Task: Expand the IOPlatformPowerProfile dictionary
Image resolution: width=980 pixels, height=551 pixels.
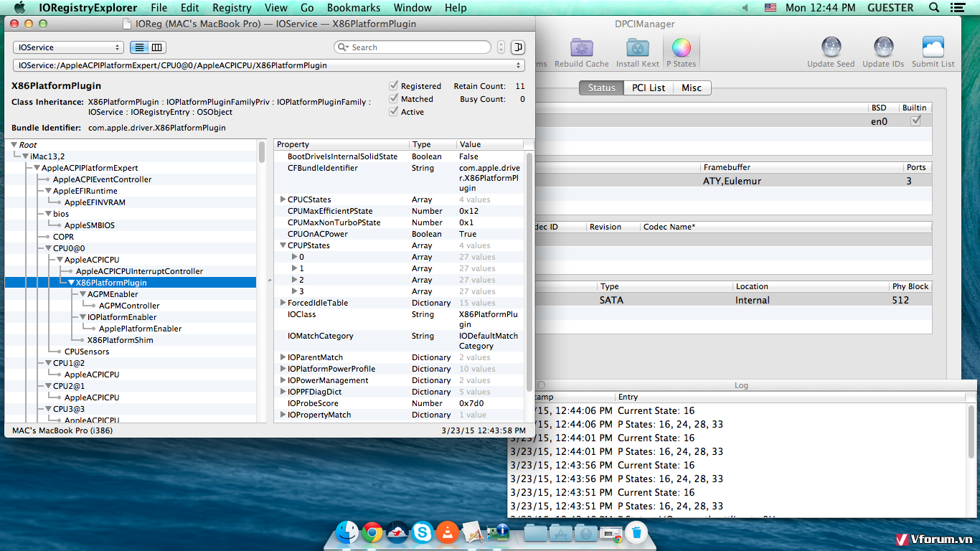Action: coord(283,369)
